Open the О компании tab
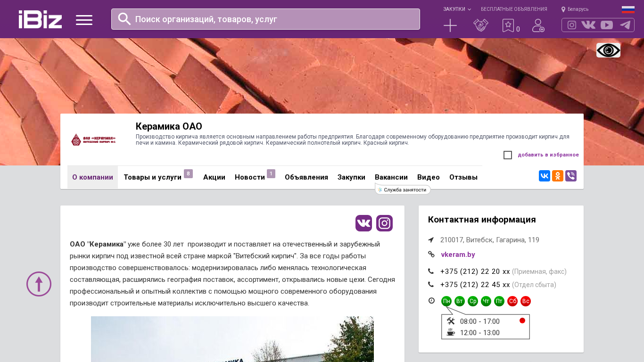 point(92,177)
